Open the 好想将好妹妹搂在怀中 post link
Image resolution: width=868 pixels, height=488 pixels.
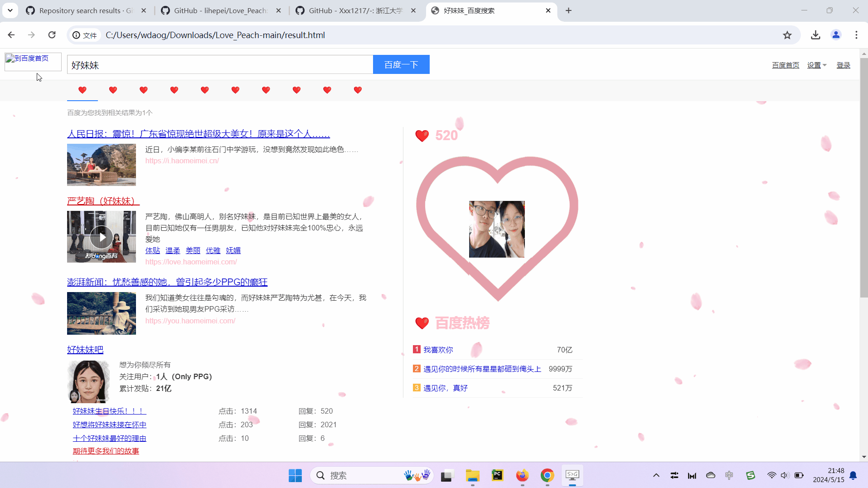tap(110, 425)
